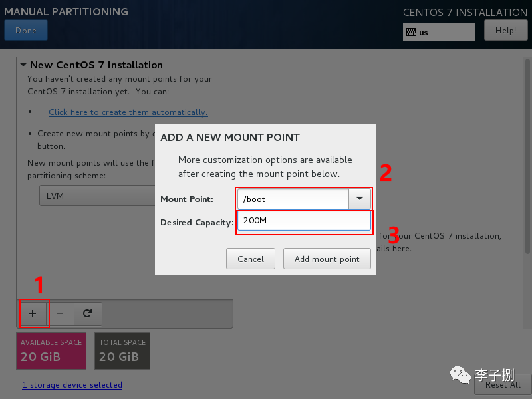Viewport: 532px width, 399px height.
Task: Cancel the new mount point dialog
Action: [x=251, y=259]
